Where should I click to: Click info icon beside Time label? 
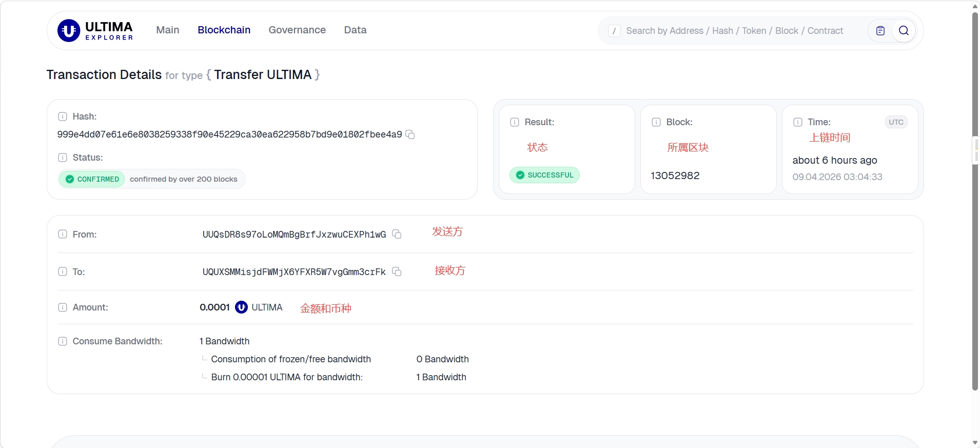click(798, 122)
